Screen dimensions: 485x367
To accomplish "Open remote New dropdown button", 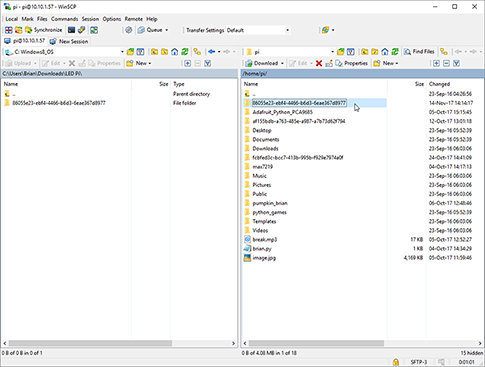I will pos(386,63).
